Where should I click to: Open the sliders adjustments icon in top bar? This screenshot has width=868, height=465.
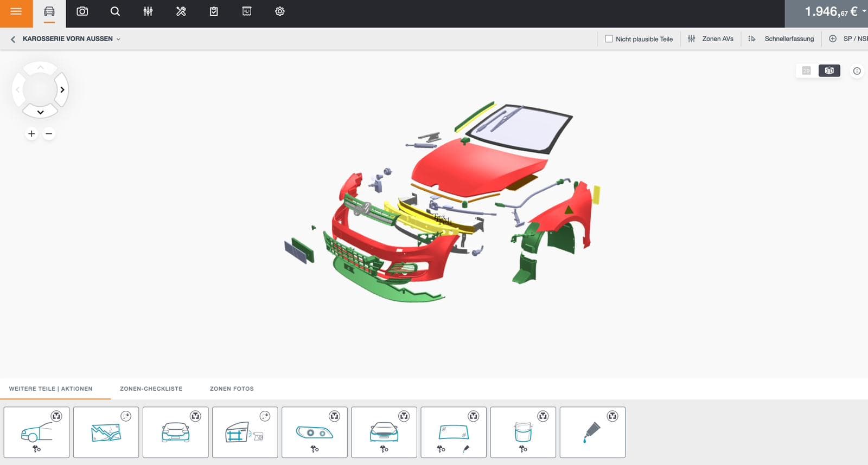click(x=148, y=11)
